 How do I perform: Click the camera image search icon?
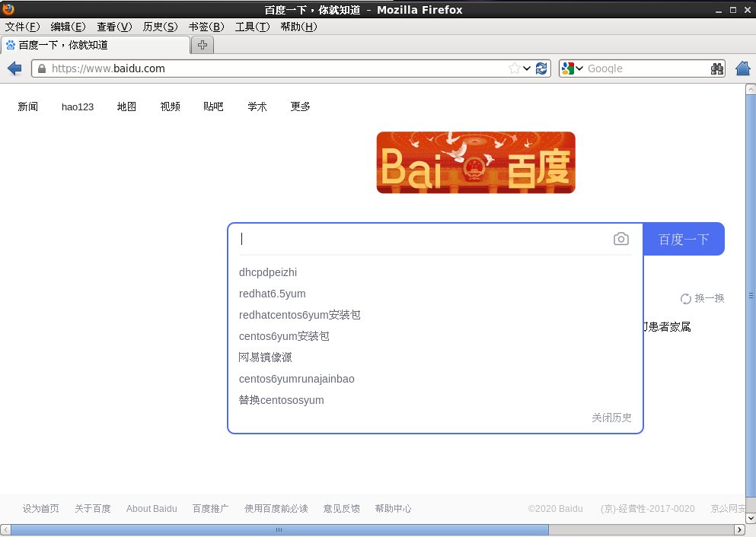pyautogui.click(x=621, y=239)
